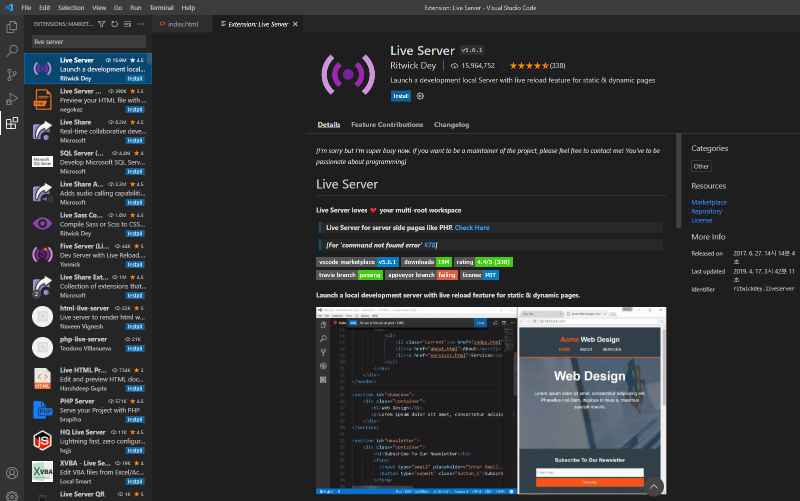
Task: Click the large Live Server extension logo
Action: click(348, 74)
